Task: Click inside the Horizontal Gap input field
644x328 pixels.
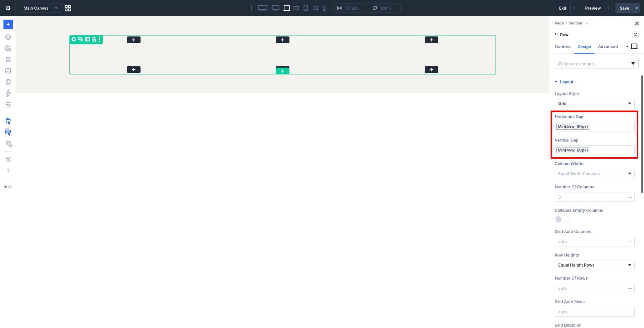Action: pos(594,126)
